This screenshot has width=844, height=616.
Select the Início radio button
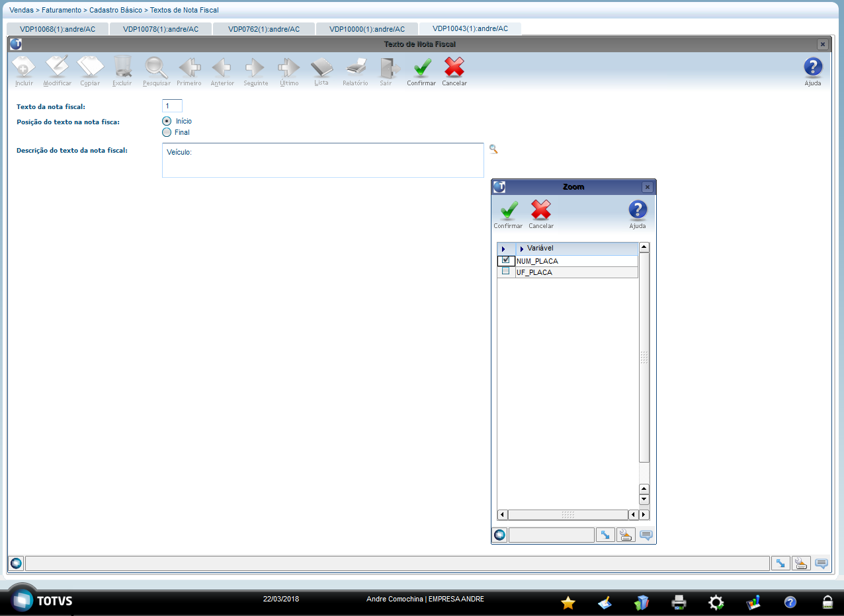click(x=167, y=121)
